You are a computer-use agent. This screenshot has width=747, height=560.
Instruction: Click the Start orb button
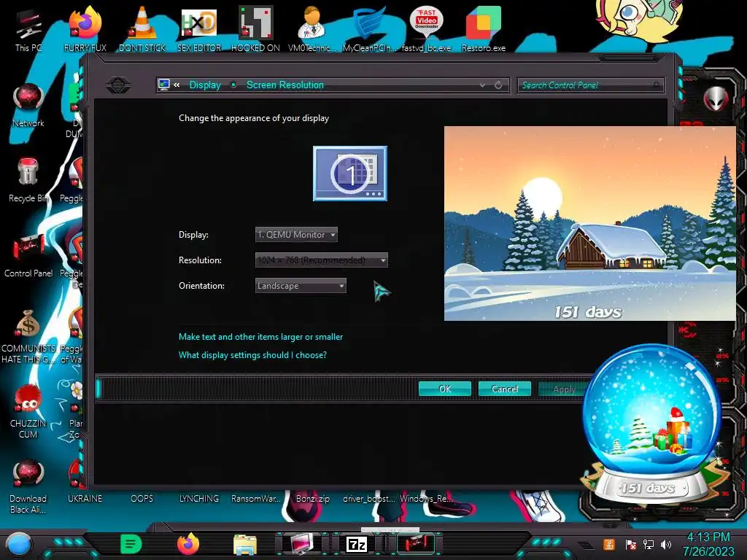[19, 544]
